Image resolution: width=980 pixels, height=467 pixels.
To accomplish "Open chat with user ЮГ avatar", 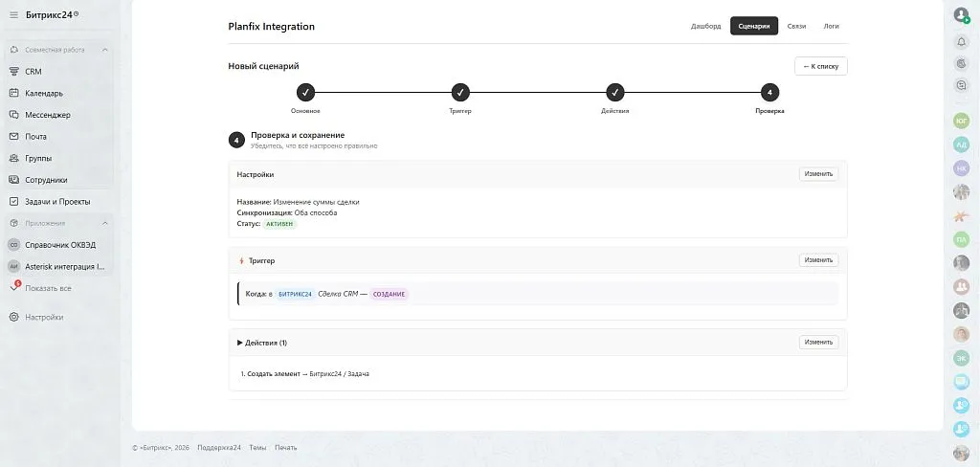I will pos(961,122).
